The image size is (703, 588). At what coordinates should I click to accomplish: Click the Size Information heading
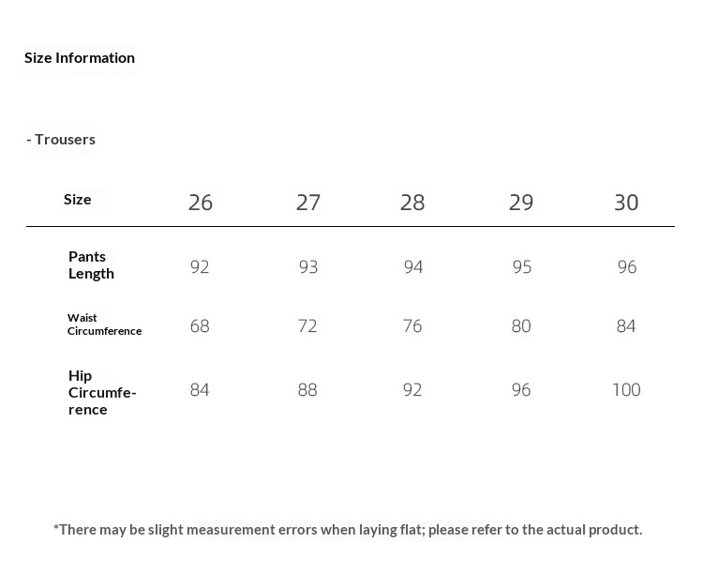pyautogui.click(x=80, y=58)
